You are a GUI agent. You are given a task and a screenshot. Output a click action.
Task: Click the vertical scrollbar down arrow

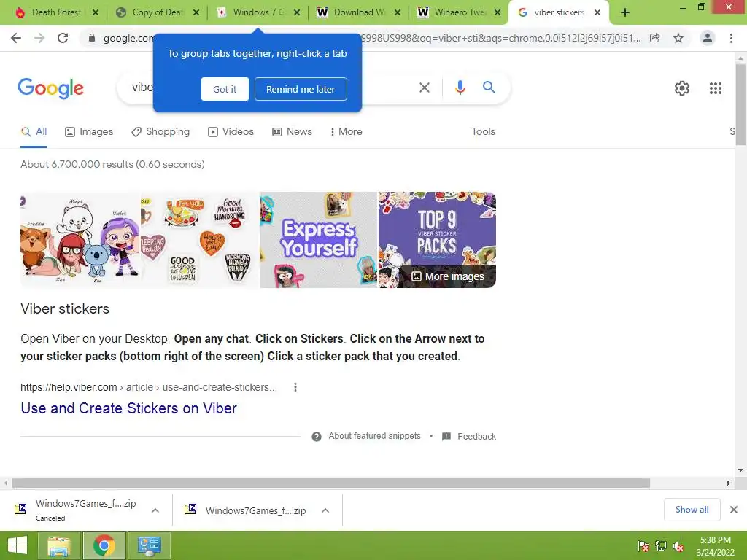(x=740, y=470)
